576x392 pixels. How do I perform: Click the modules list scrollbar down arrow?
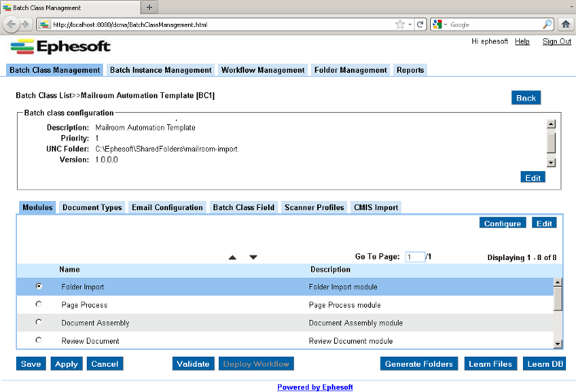[x=558, y=344]
